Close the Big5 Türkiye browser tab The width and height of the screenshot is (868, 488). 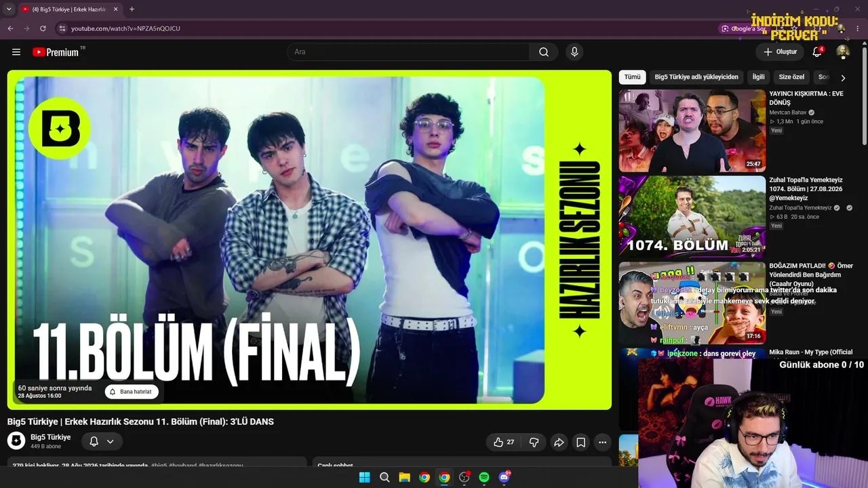point(115,9)
